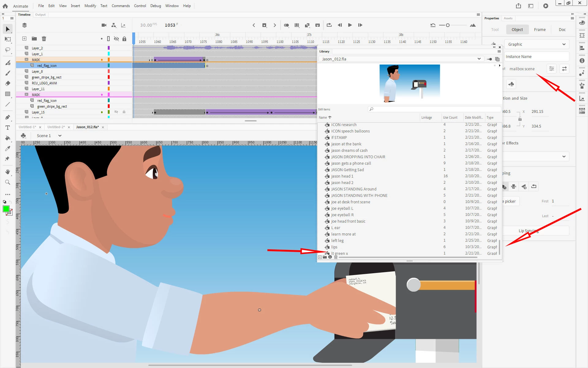Select JASON Getting Sad library item
The height and width of the screenshot is (368, 588).
[x=347, y=170]
